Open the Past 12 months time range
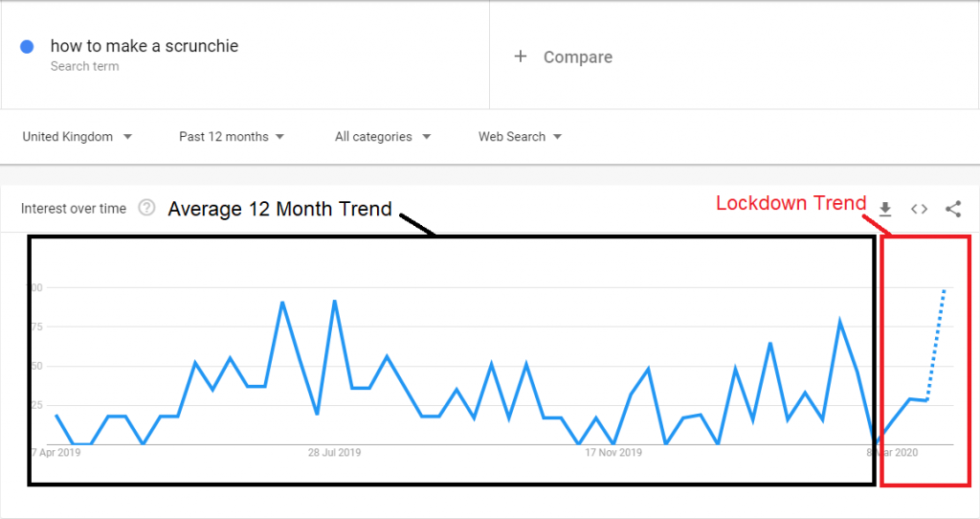 (232, 137)
